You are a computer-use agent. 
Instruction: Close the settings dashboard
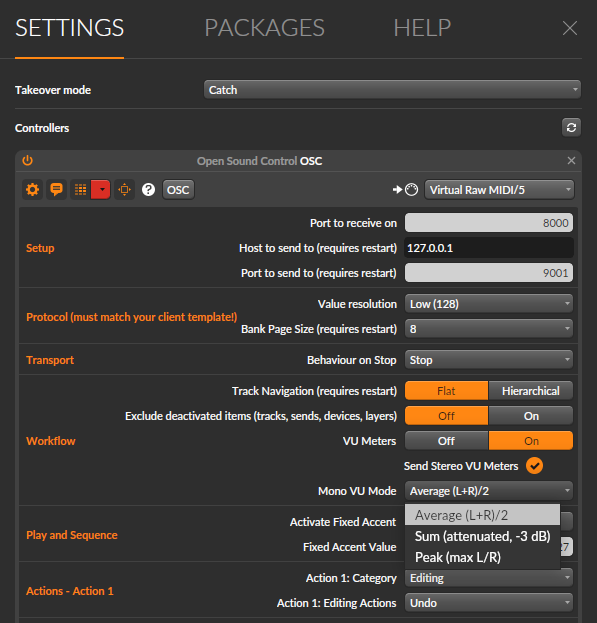click(x=570, y=28)
